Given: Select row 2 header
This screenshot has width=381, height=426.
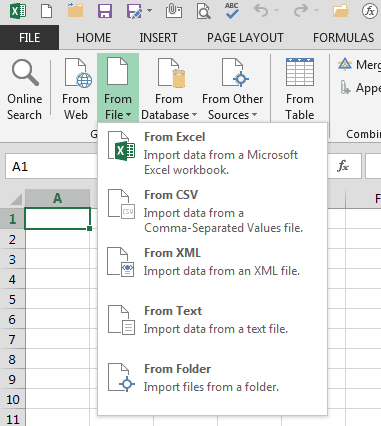Looking at the screenshot, I should 12,239.
